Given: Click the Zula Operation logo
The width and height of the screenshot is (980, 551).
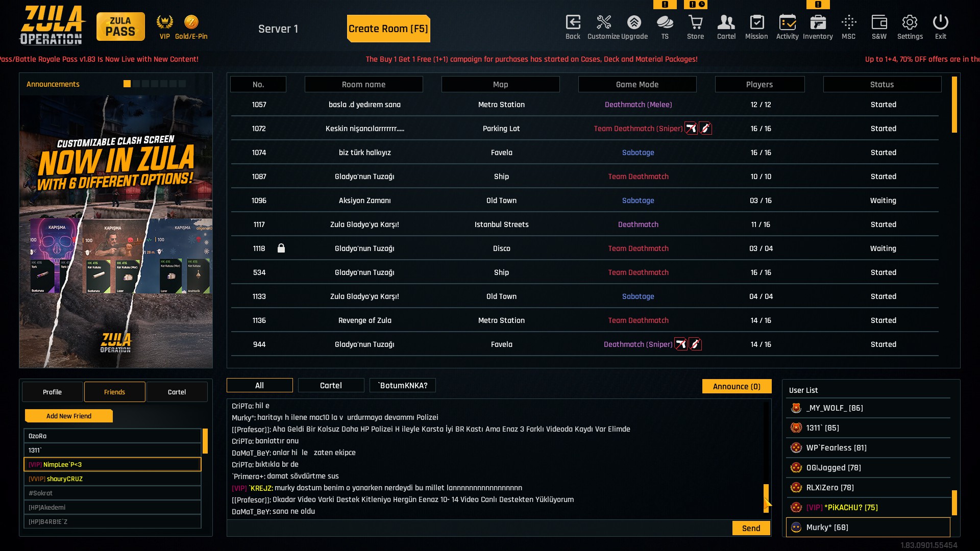Looking at the screenshot, I should (x=52, y=26).
